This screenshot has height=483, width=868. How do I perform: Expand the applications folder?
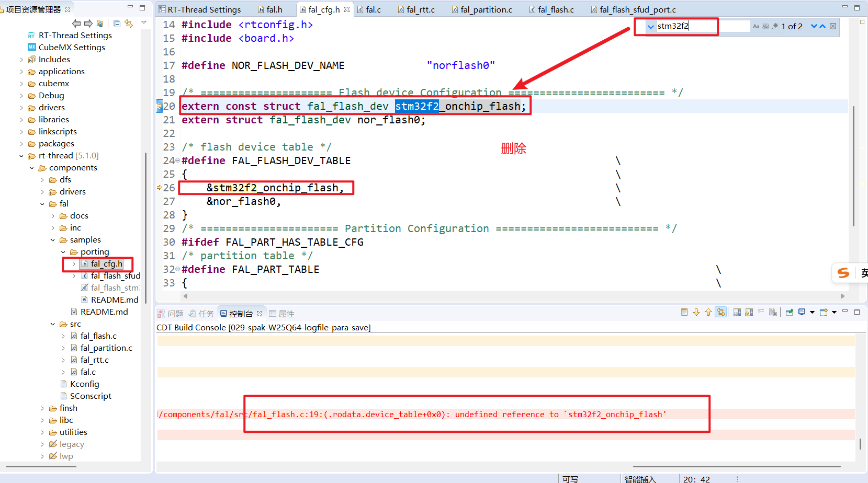(x=21, y=72)
